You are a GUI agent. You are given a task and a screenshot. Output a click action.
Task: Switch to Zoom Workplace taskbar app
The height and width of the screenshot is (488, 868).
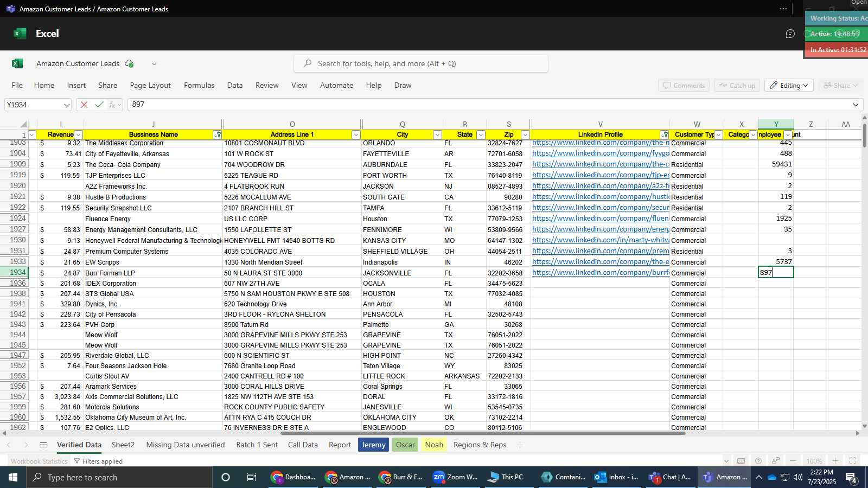[455, 477]
